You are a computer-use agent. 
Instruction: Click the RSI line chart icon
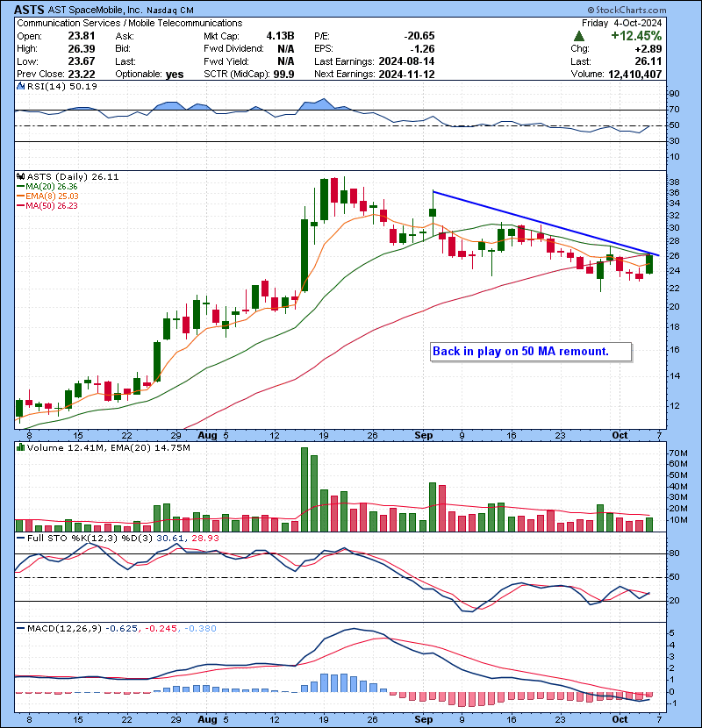coord(20,86)
